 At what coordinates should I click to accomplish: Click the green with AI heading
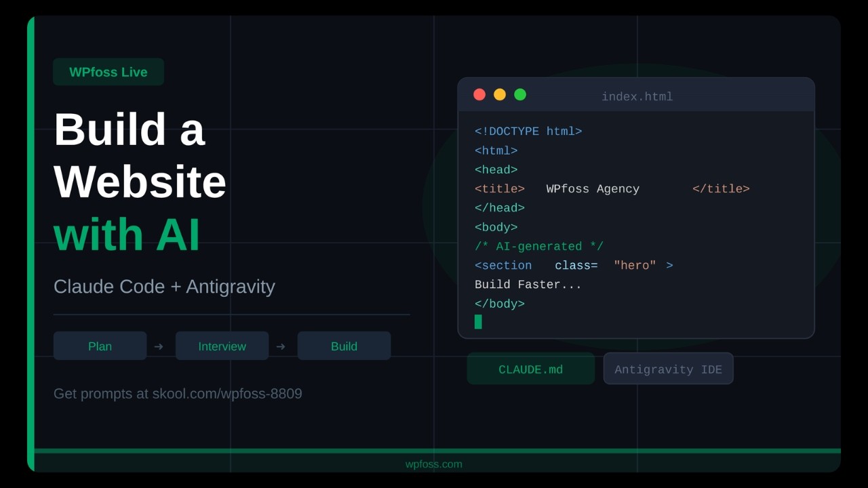(x=127, y=235)
